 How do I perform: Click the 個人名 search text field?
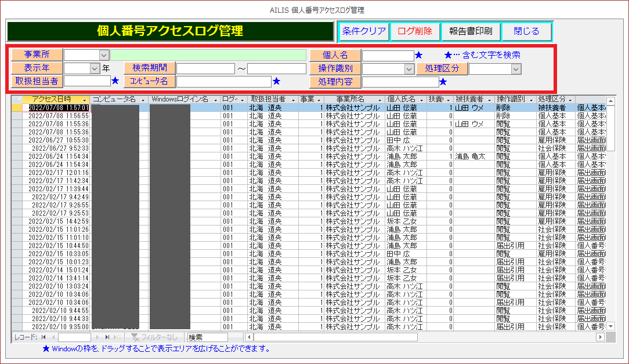tap(388, 56)
